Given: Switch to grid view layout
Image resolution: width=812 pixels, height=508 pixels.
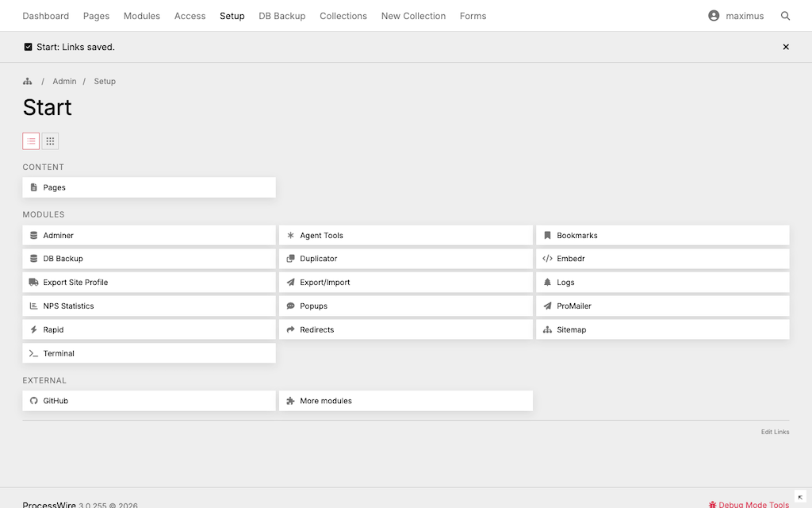Looking at the screenshot, I should coord(50,141).
